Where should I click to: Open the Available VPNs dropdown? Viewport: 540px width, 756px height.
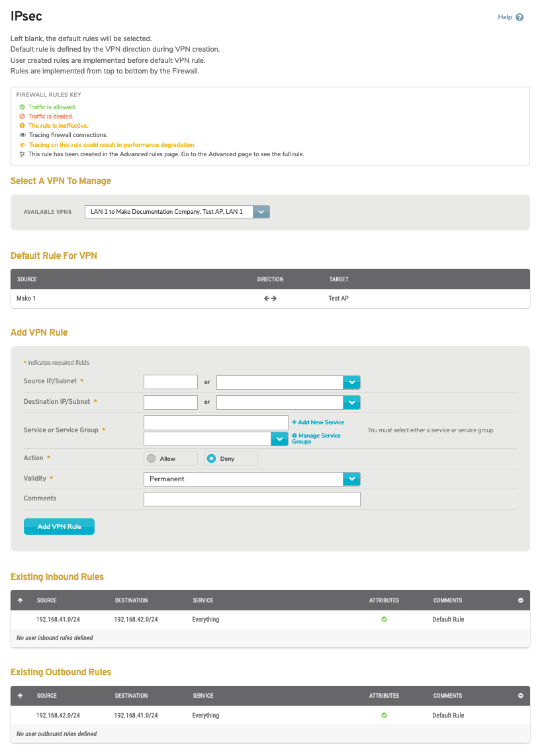point(261,212)
